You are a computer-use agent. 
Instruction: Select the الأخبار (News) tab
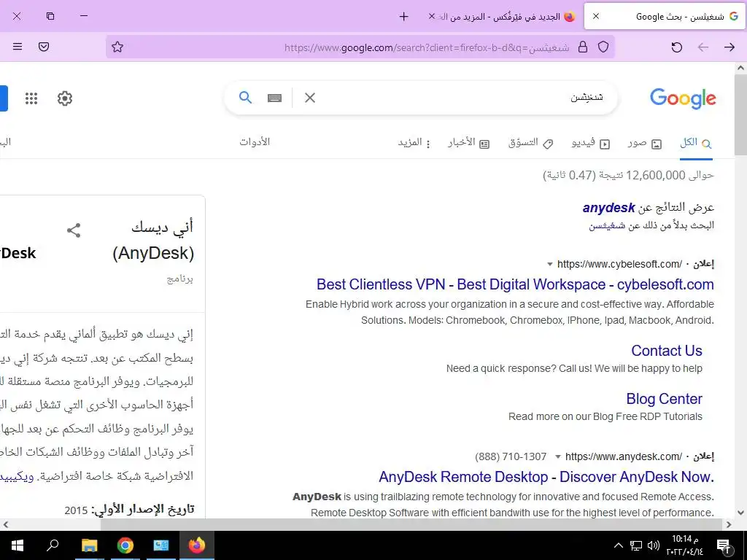coord(469,143)
